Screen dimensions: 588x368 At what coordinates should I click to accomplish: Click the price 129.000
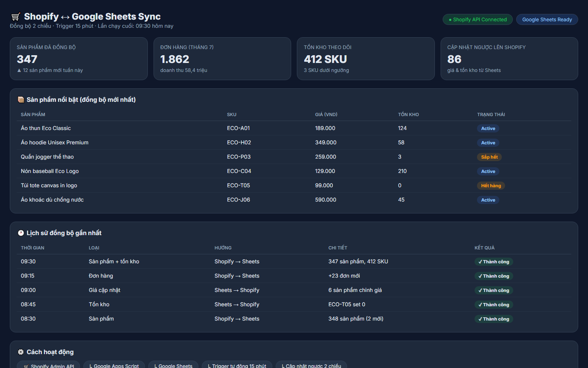point(325,171)
